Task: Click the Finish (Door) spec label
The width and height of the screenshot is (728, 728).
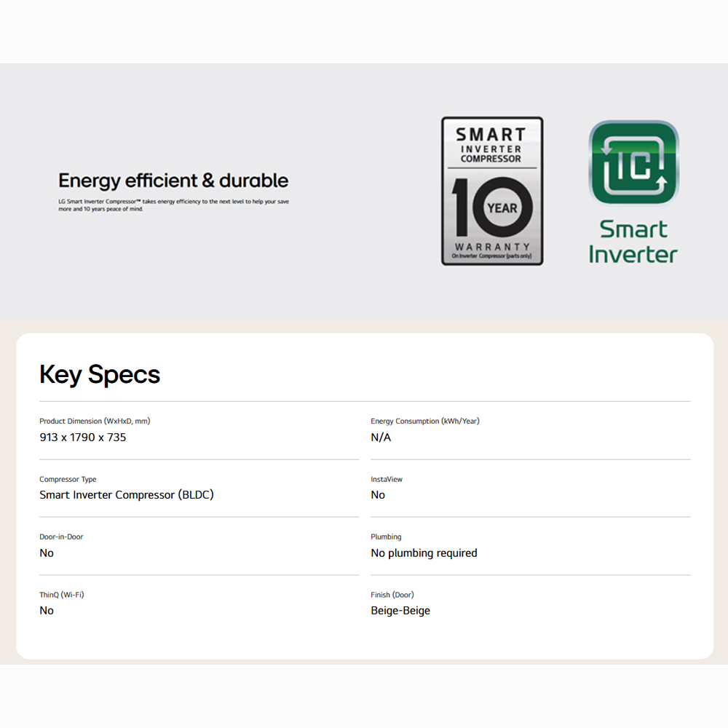Action: click(x=392, y=595)
